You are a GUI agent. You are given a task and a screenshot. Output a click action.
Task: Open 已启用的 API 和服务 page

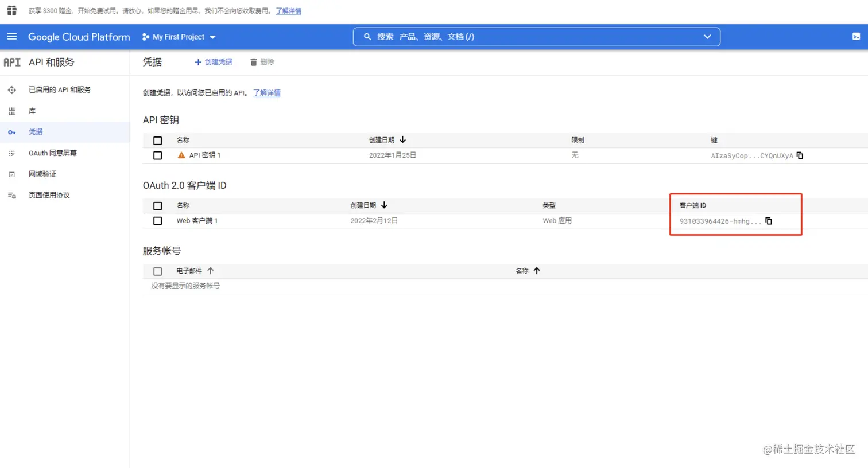[x=60, y=90]
